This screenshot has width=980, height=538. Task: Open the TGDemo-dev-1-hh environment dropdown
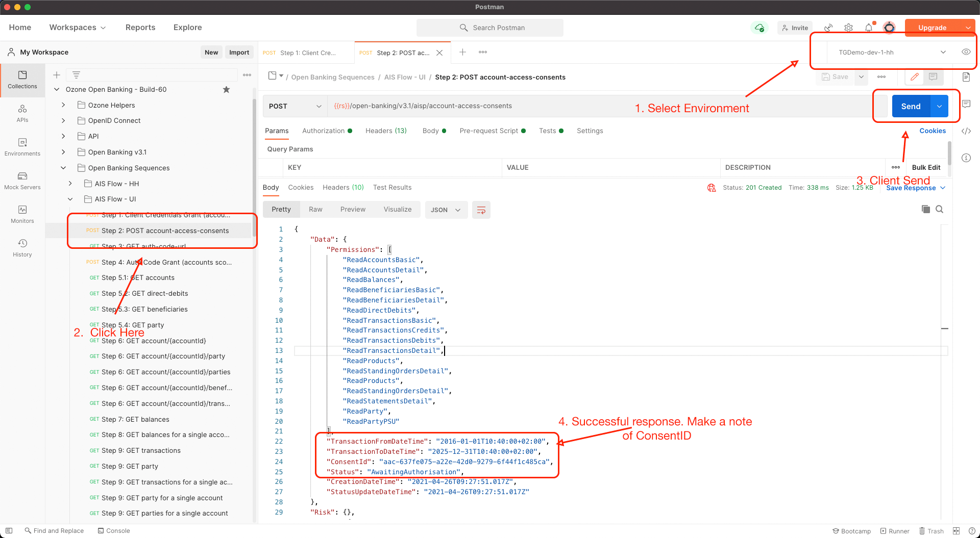pos(891,52)
